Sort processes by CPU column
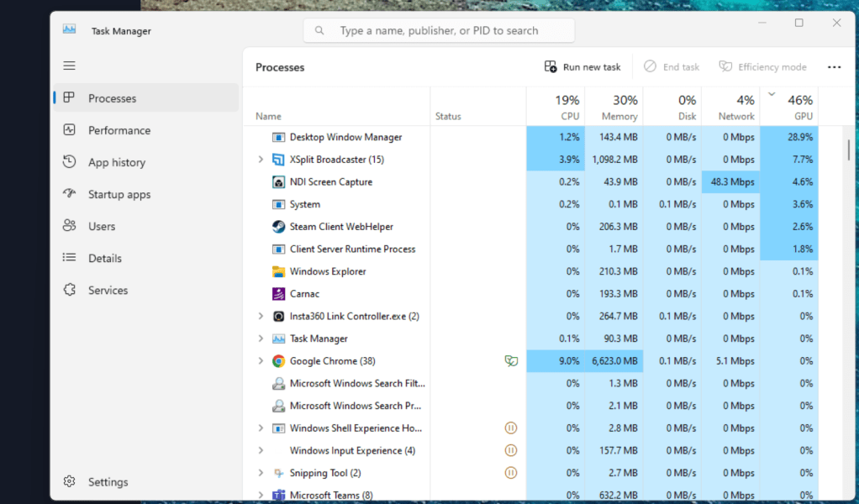The height and width of the screenshot is (504, 859). [556, 106]
